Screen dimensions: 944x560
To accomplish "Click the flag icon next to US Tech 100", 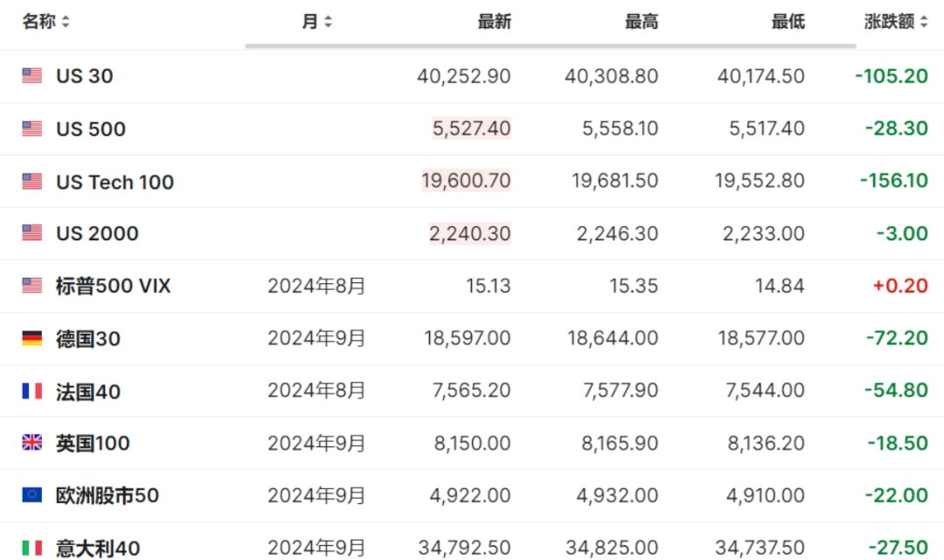I will click(32, 182).
